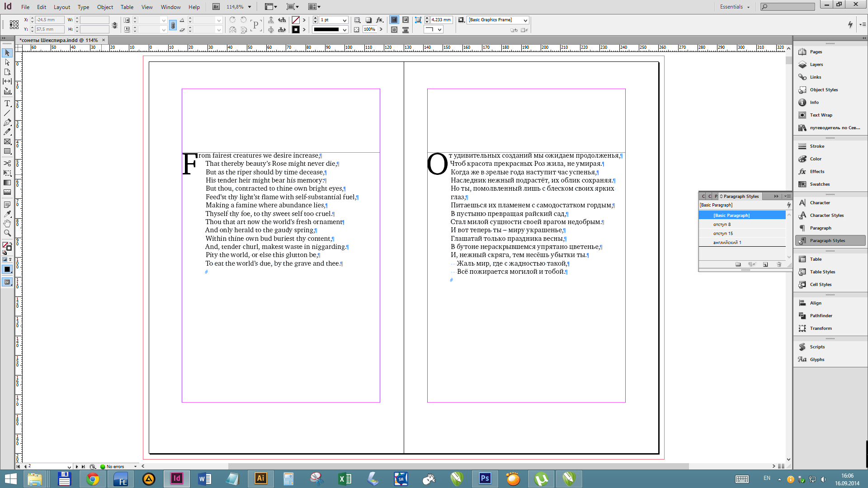Select the Eyedropper tool
Screen dimensions: 868x488
(7, 214)
